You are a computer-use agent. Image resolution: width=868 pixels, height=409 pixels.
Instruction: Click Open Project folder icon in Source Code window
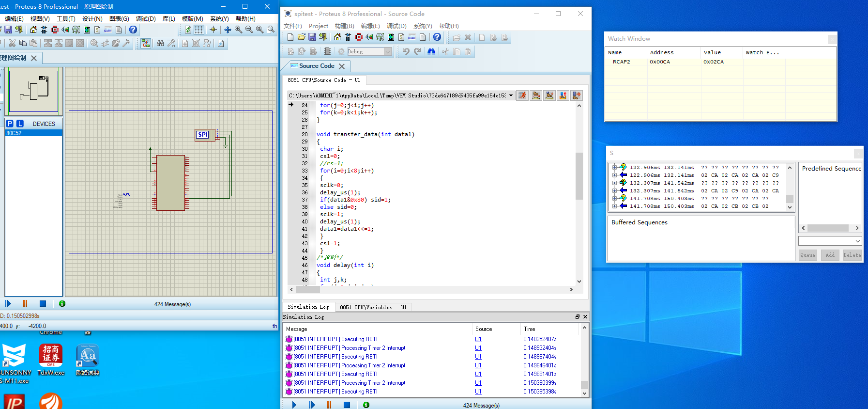pos(301,37)
